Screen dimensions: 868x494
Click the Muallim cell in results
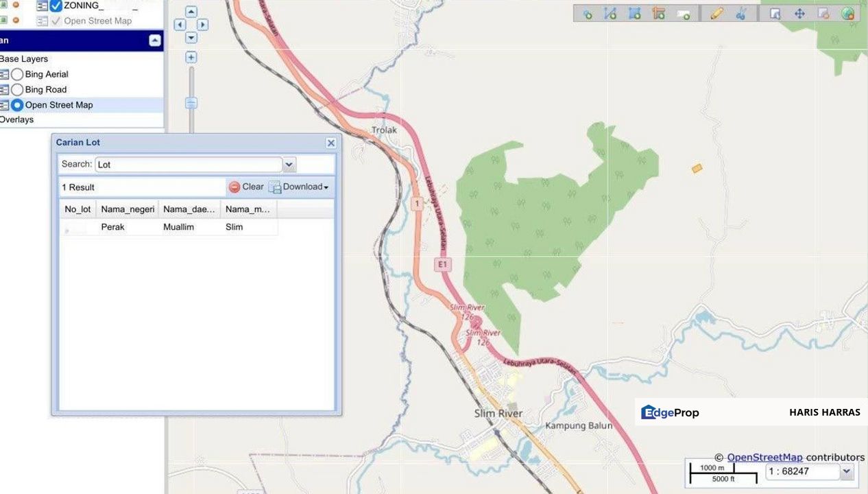(x=189, y=227)
